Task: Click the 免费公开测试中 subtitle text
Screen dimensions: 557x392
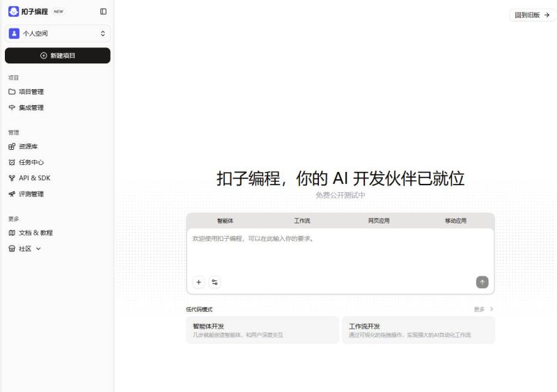Action: (x=340, y=195)
